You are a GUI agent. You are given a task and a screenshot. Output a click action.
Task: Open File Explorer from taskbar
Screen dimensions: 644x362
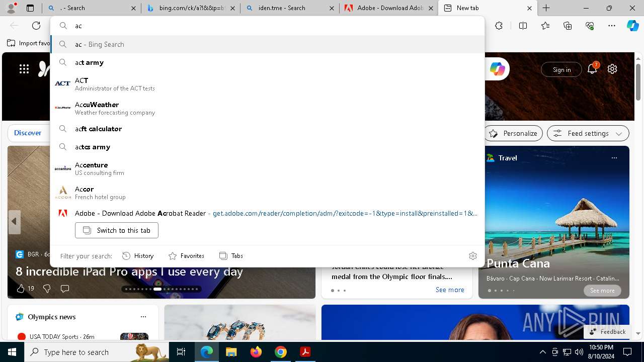tap(231, 352)
